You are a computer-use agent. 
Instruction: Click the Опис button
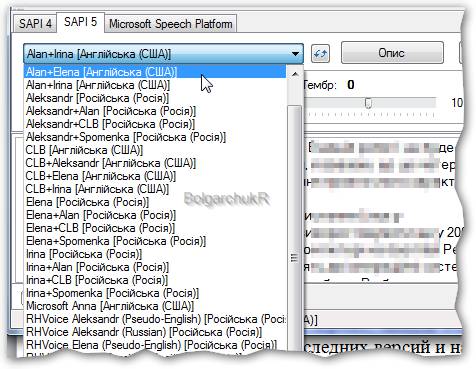[x=392, y=53]
